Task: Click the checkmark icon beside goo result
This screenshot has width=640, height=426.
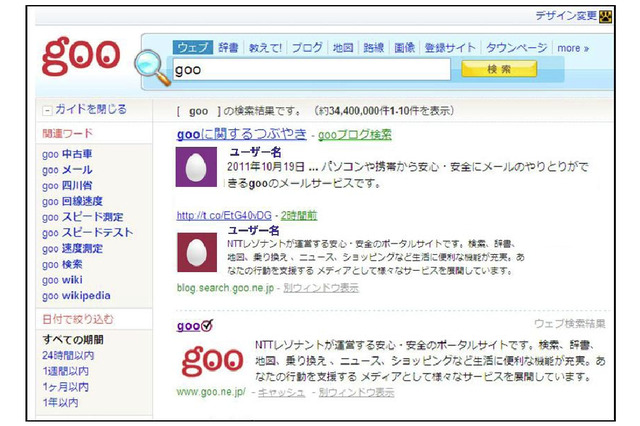Action: [207, 325]
